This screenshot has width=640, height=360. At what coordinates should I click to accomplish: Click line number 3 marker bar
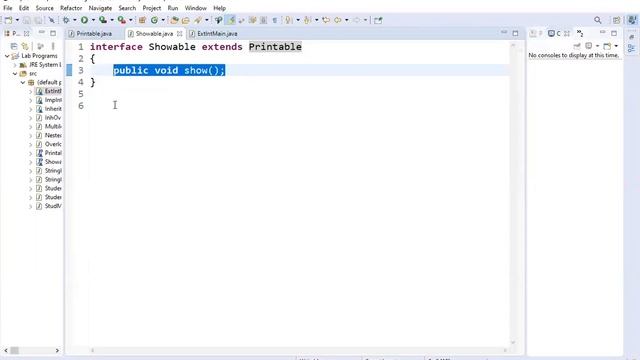click(69, 70)
